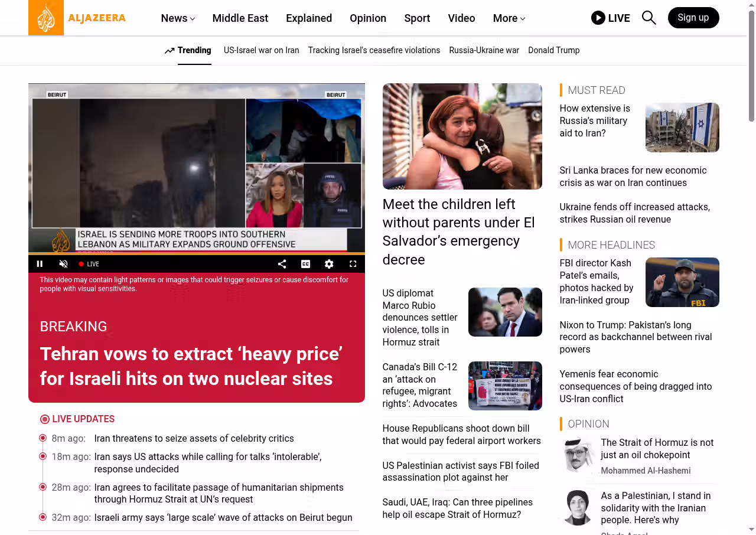The image size is (756, 535).
Task: Click the LIVE play button in header
Action: click(x=611, y=18)
